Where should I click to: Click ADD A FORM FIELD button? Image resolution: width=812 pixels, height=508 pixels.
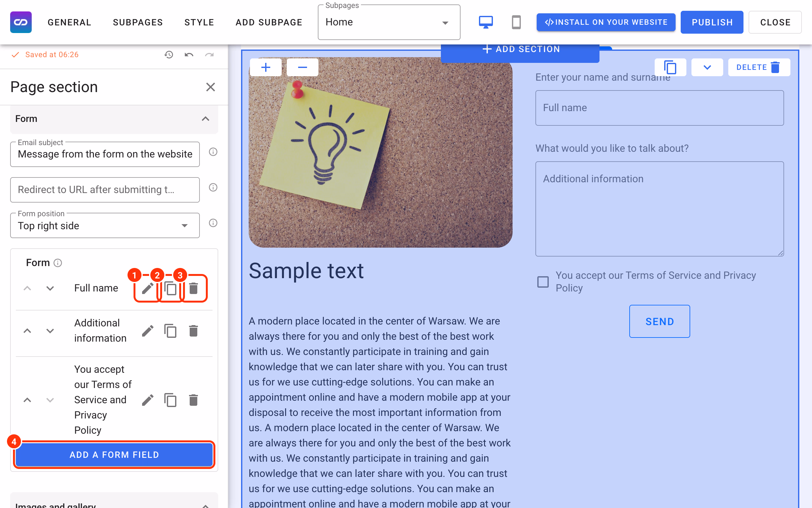coord(114,455)
